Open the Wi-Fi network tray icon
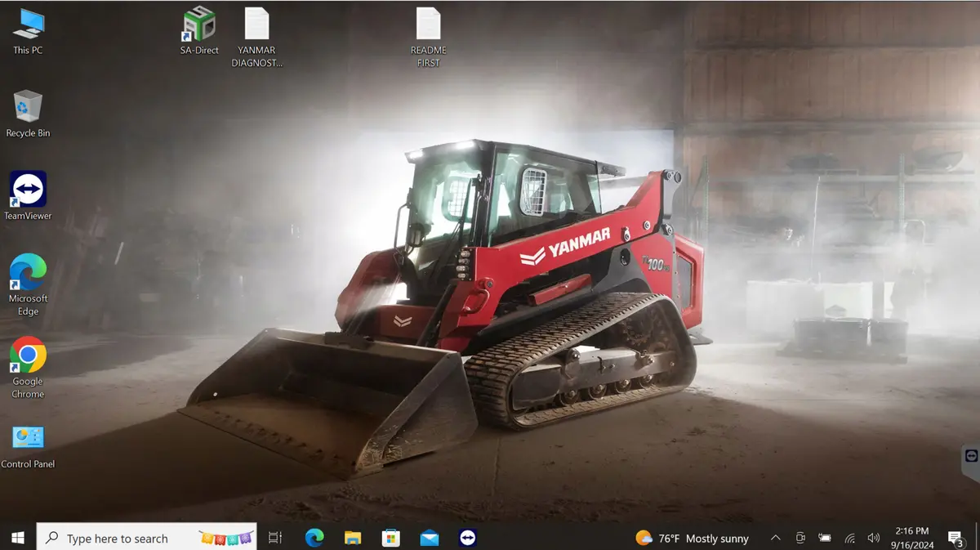The image size is (980, 550). (849, 538)
